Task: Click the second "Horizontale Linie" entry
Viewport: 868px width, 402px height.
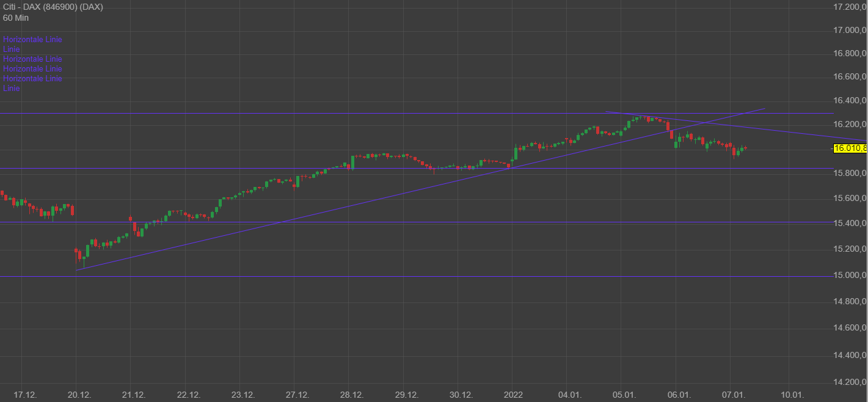Action: (x=32, y=59)
